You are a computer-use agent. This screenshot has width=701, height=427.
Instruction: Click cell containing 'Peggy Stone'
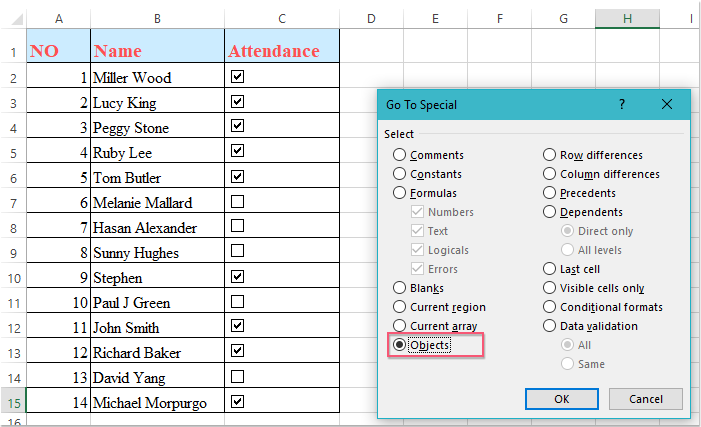(x=157, y=126)
